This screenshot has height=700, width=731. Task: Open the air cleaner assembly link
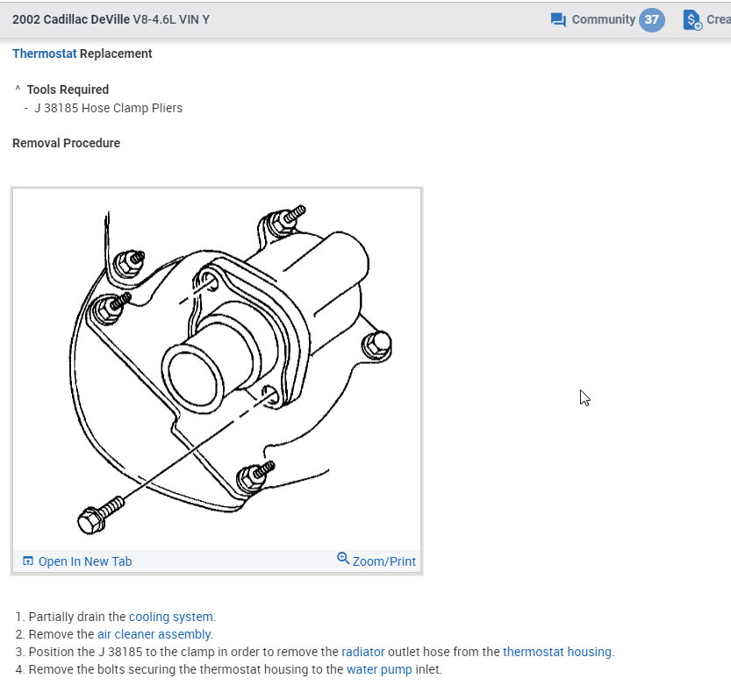[x=154, y=634]
